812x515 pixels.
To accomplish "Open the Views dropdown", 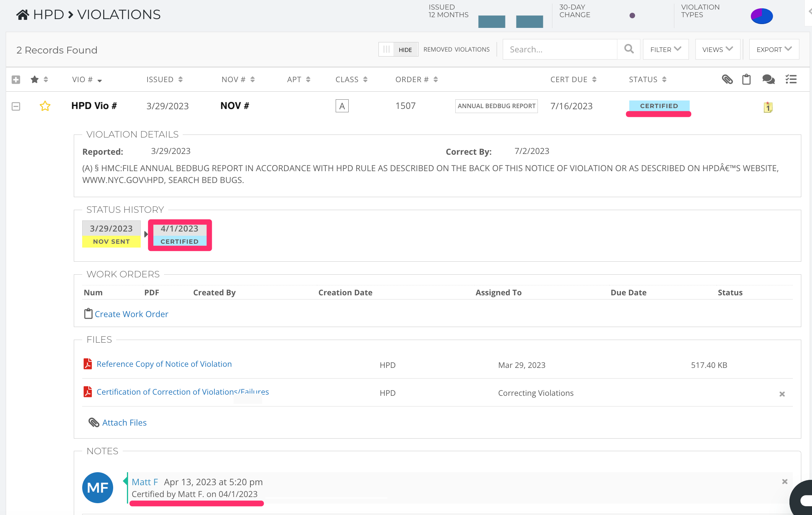I will pos(717,49).
